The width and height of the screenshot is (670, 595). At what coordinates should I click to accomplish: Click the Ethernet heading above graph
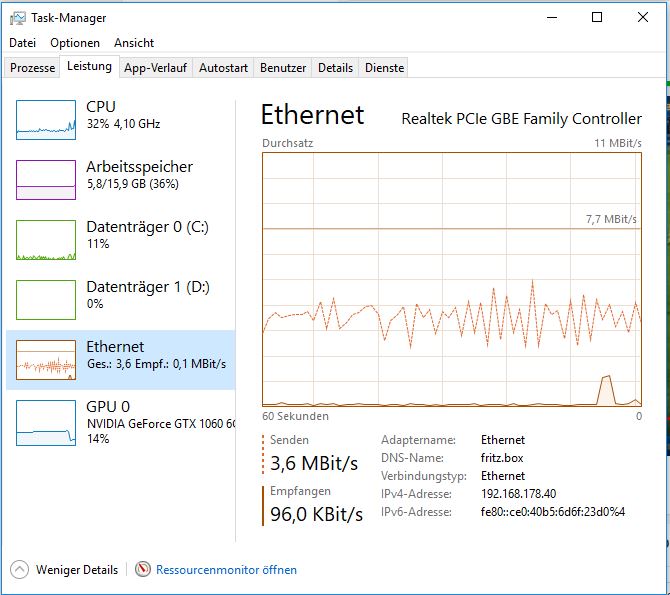pyautogui.click(x=312, y=115)
